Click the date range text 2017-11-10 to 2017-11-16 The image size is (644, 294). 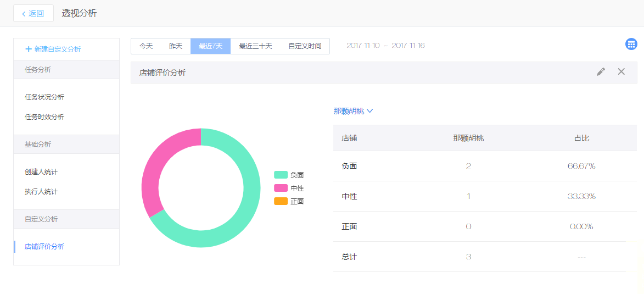(x=385, y=46)
